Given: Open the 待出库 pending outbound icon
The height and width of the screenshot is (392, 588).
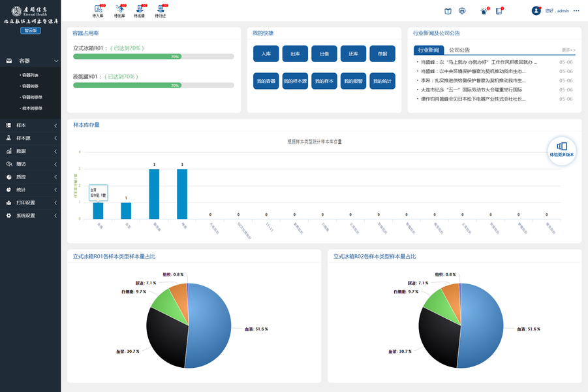Looking at the screenshot, I should [x=119, y=11].
